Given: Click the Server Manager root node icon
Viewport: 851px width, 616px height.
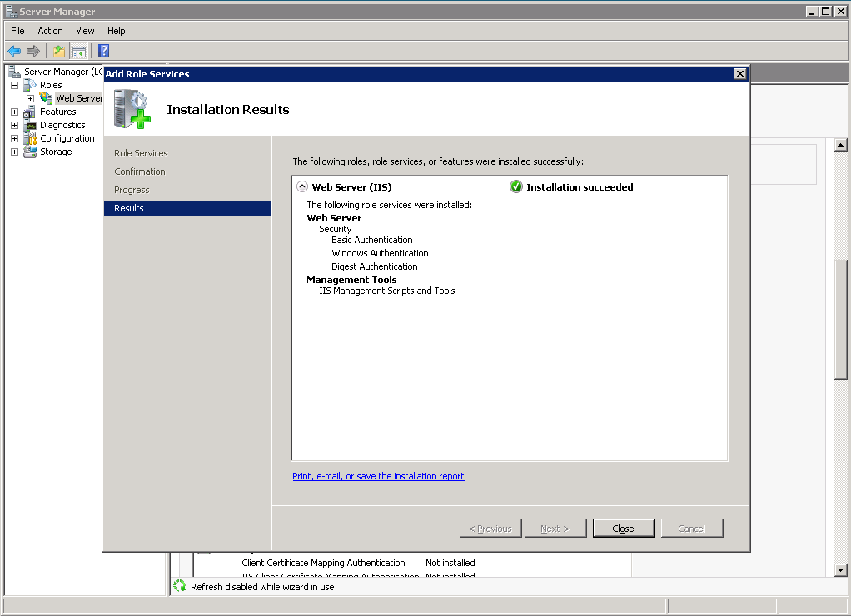Looking at the screenshot, I should pos(15,72).
